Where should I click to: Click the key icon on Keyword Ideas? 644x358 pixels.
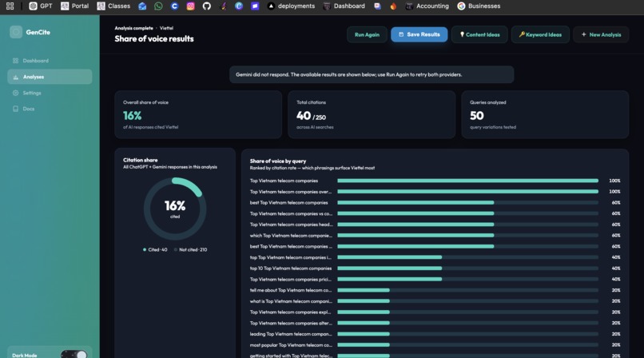coord(522,34)
